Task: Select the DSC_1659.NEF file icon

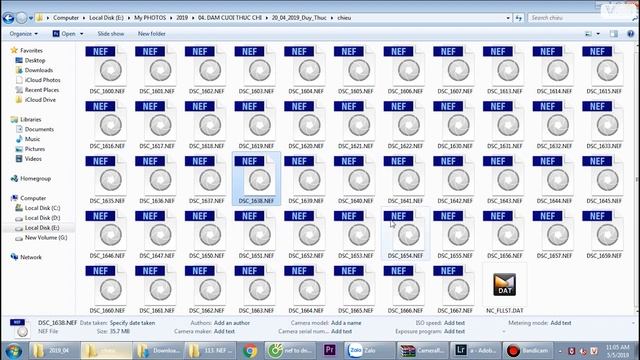Action: [604, 230]
